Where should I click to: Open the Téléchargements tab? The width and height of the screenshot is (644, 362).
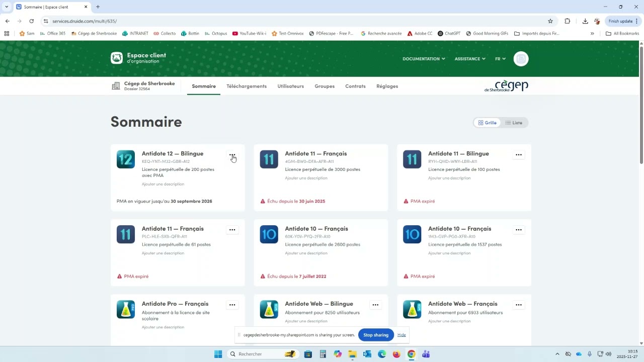coord(247,86)
